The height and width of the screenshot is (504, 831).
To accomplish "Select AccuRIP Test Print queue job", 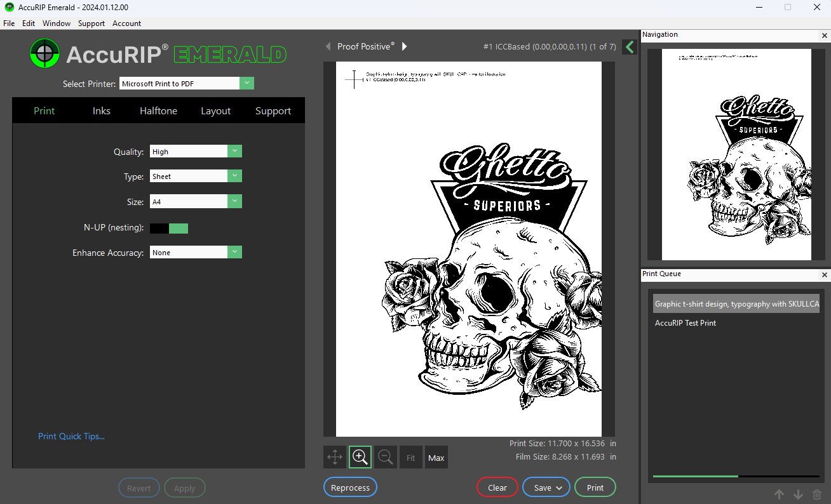I will point(686,323).
